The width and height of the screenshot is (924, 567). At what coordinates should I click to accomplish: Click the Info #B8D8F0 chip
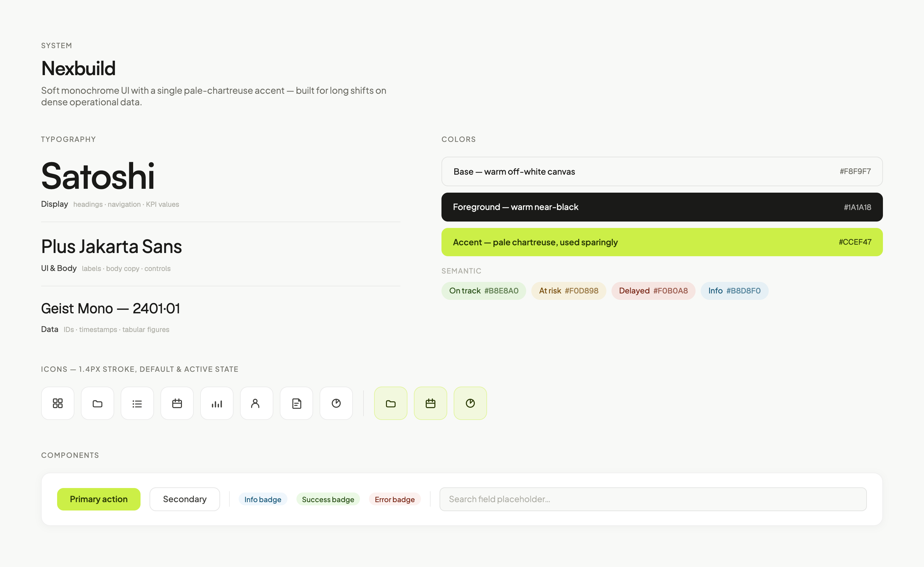click(x=734, y=291)
